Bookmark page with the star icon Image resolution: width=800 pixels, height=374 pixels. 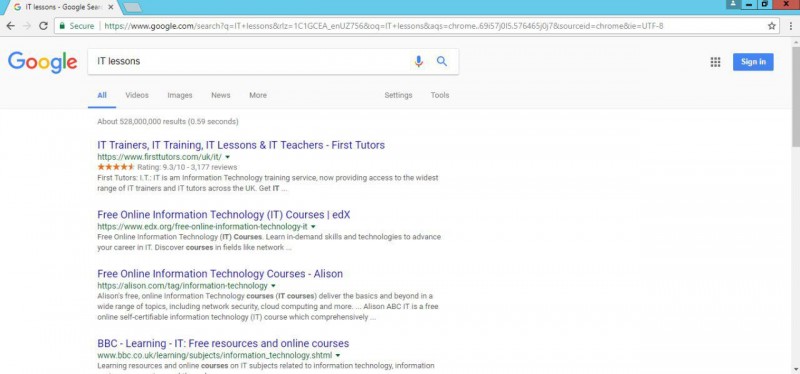[771, 26]
